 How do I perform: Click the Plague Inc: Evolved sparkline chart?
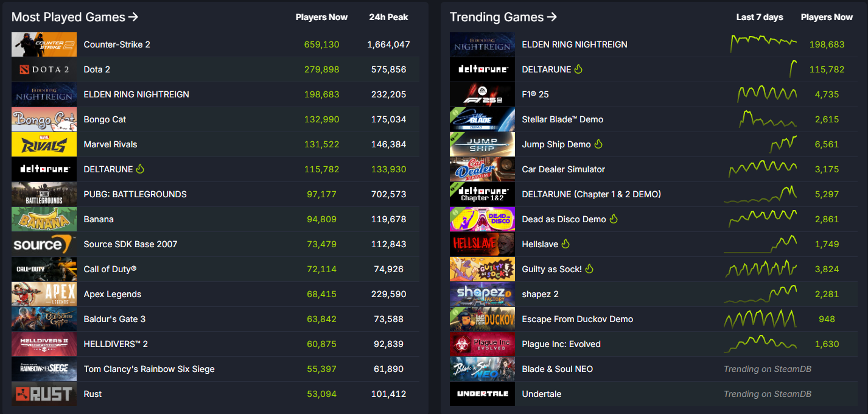click(760, 344)
